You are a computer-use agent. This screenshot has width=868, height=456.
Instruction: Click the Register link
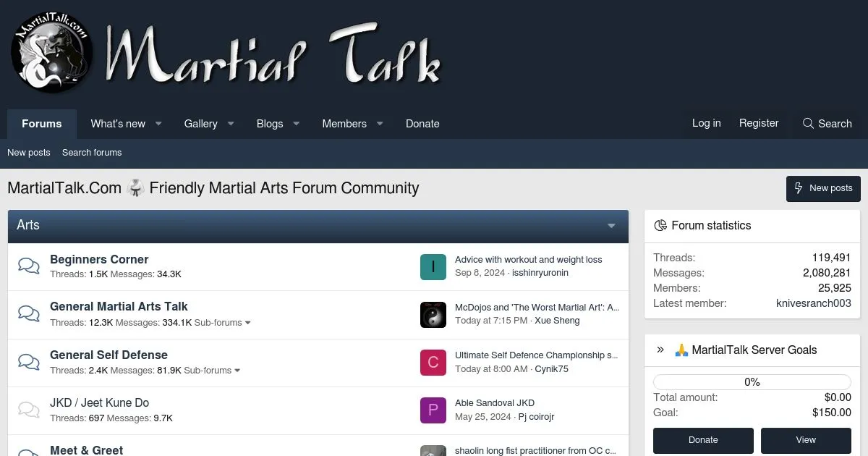pyautogui.click(x=759, y=123)
